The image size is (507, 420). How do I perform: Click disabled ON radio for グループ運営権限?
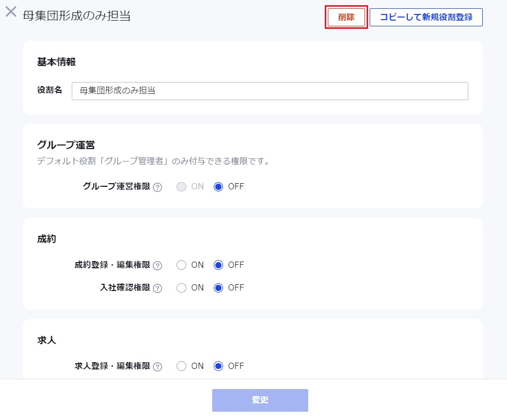181,186
